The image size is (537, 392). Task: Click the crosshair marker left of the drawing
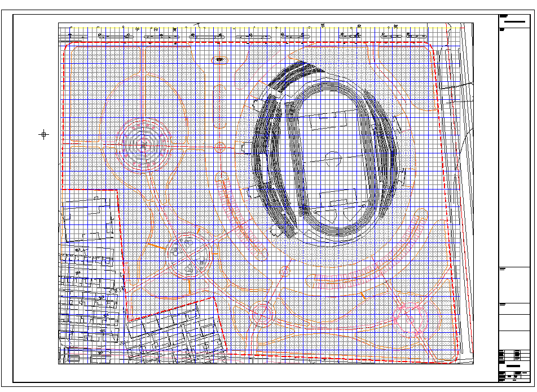click(44, 134)
